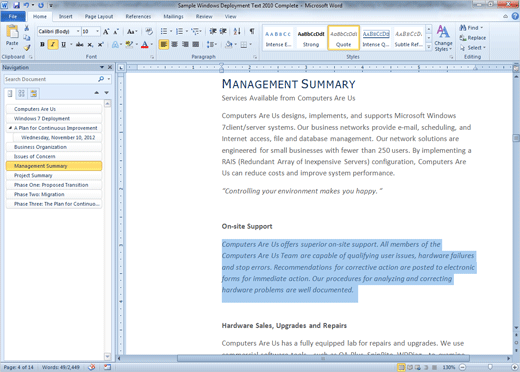
Task: Browse headings in Navigation pane
Action: [10, 93]
